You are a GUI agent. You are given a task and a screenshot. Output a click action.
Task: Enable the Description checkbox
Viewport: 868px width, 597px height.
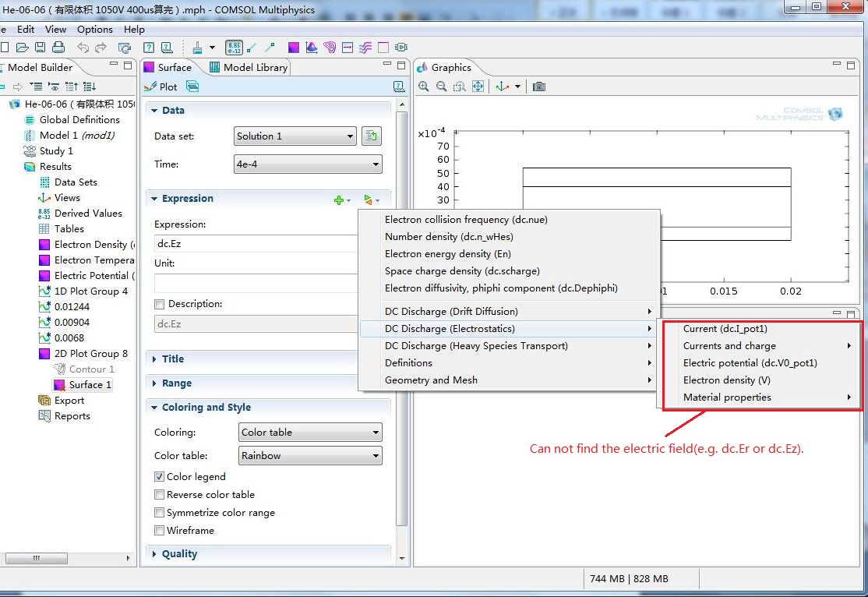(x=160, y=304)
